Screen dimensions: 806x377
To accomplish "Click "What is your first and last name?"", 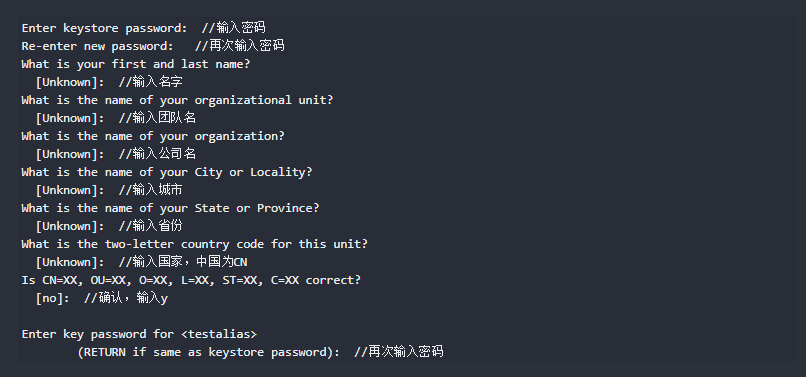I will [x=136, y=64].
